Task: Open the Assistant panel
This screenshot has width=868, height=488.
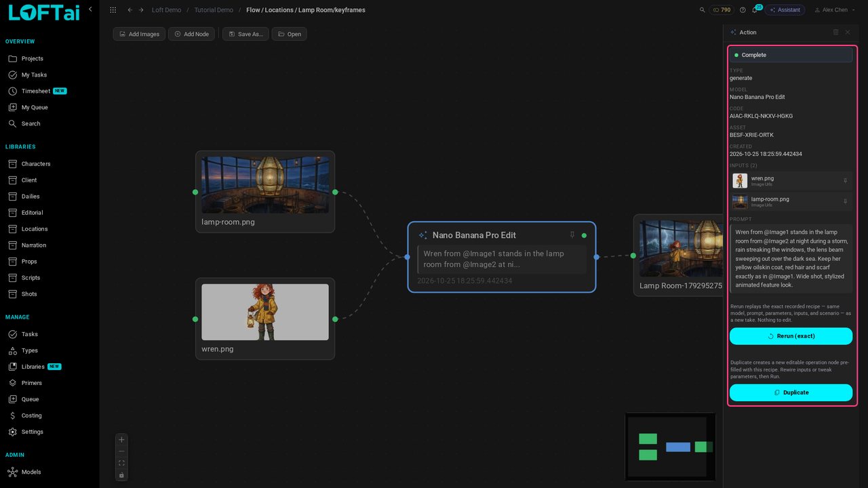Action: point(785,10)
